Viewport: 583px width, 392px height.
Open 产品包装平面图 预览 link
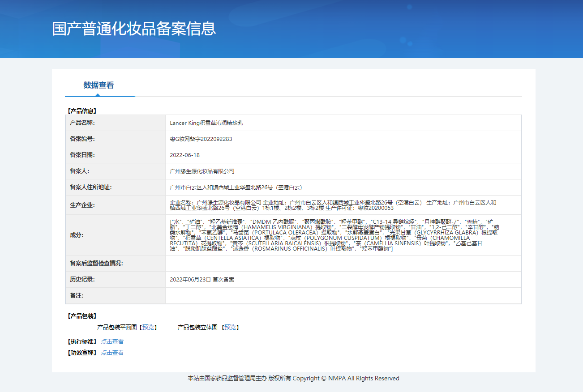click(148, 328)
